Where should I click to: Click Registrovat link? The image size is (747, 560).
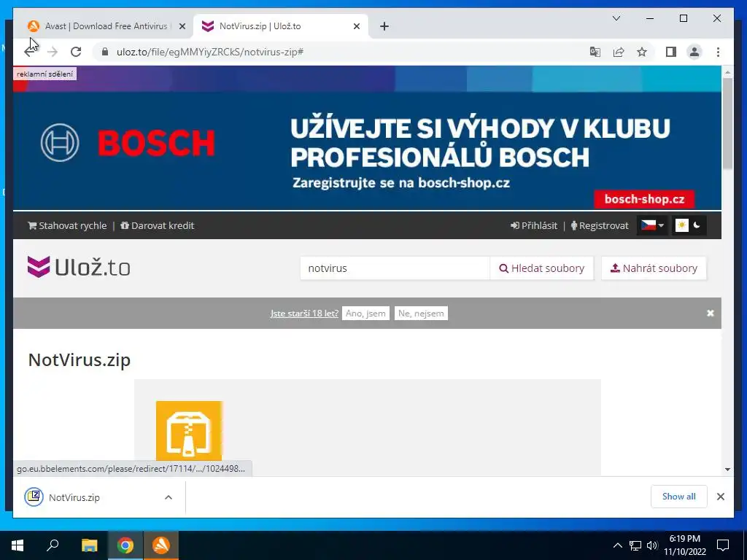pyautogui.click(x=600, y=226)
